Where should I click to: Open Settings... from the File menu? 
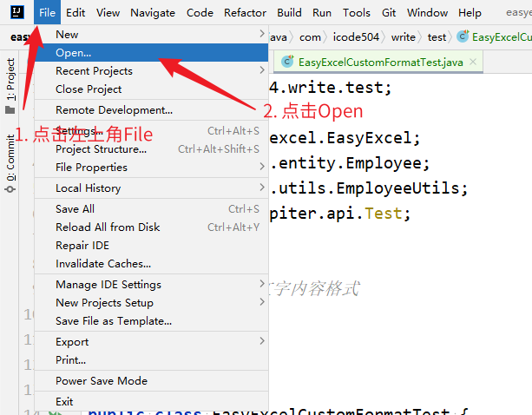click(x=78, y=131)
